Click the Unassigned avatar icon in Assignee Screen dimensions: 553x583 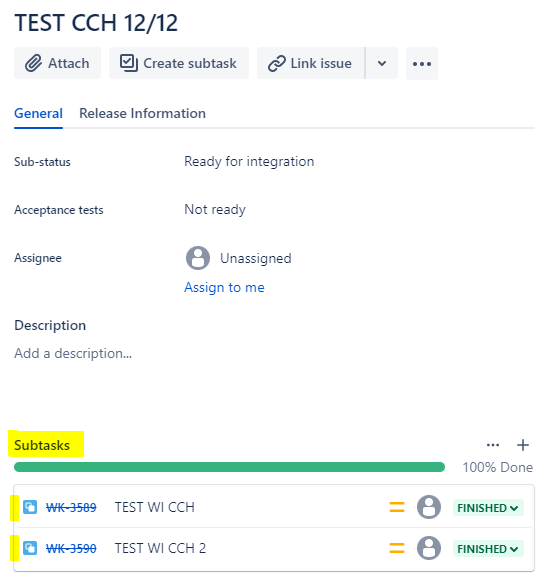(x=198, y=258)
